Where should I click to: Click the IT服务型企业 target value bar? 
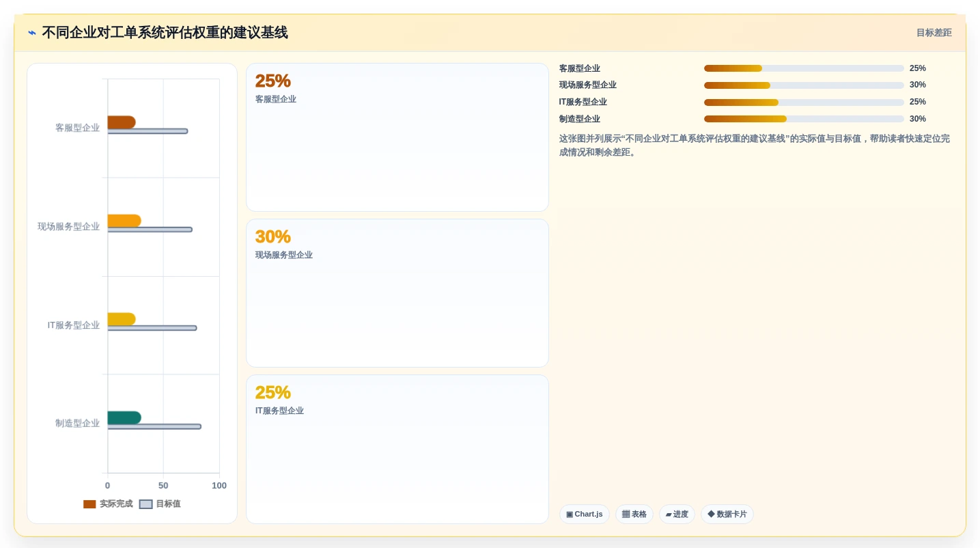tap(152, 328)
